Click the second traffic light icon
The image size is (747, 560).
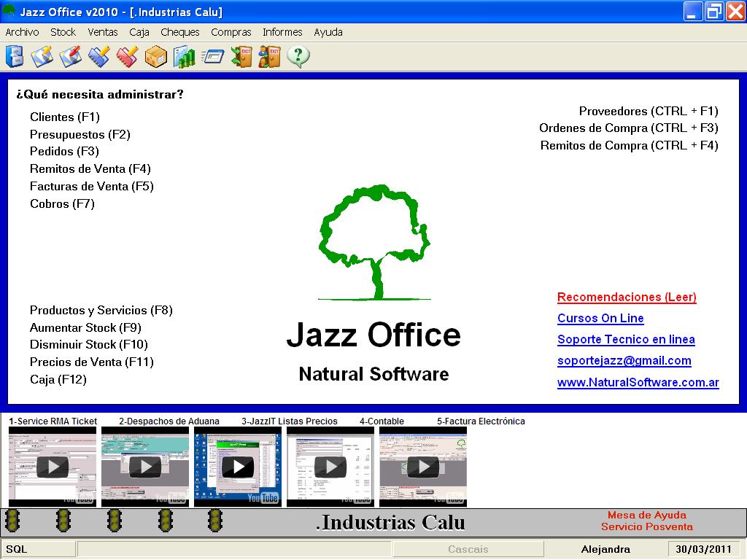tap(63, 521)
